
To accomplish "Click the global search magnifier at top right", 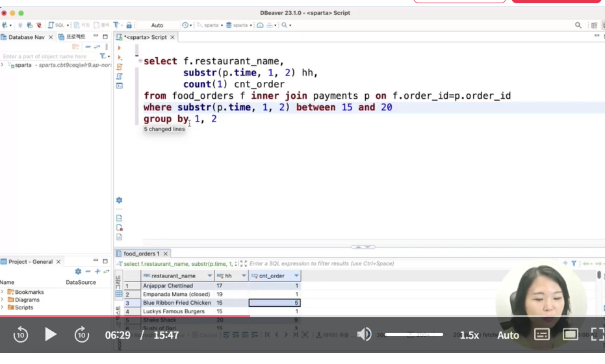I will [x=578, y=25].
